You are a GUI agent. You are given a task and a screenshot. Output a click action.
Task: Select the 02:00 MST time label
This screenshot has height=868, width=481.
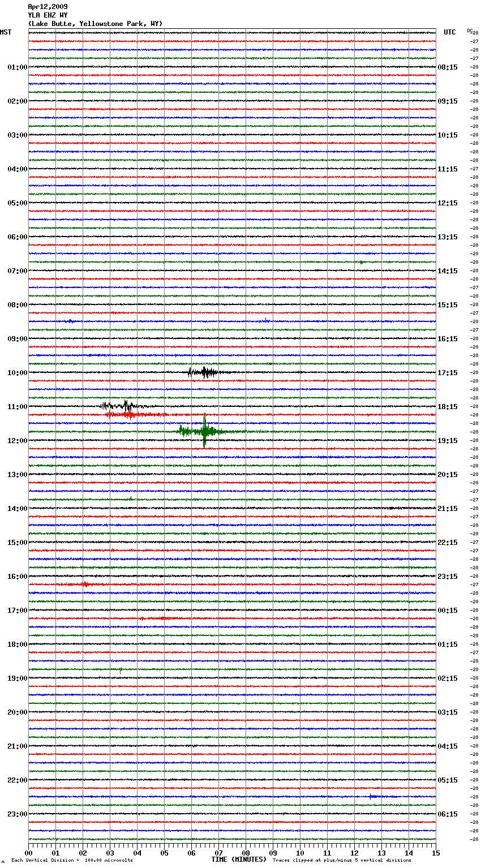point(17,101)
